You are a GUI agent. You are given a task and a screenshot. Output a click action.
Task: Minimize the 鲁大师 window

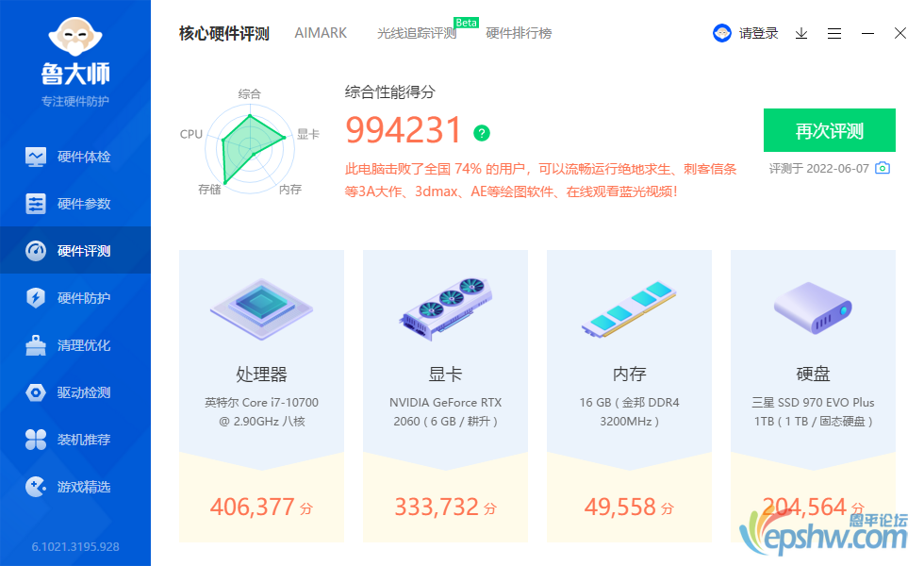[x=867, y=34]
